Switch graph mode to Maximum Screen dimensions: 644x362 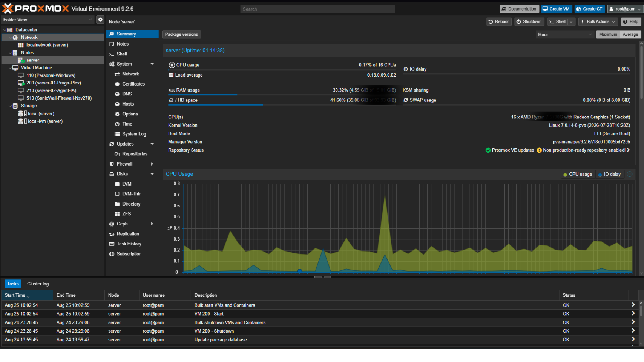pos(608,34)
